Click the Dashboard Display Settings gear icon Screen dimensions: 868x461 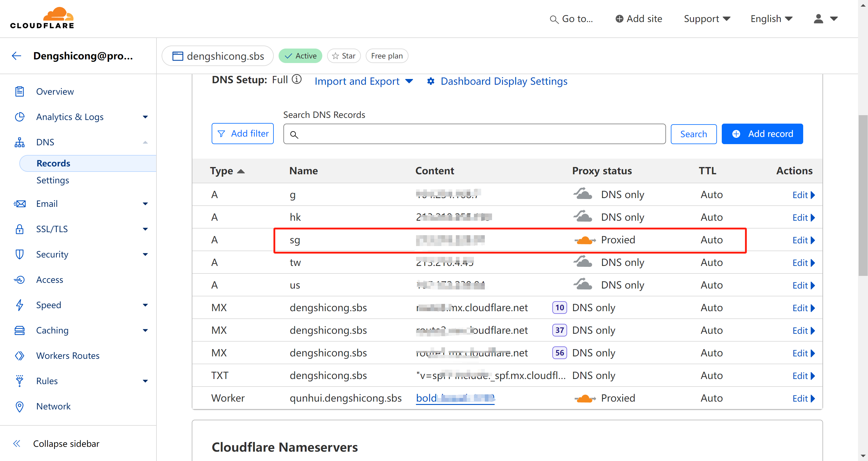(x=431, y=81)
